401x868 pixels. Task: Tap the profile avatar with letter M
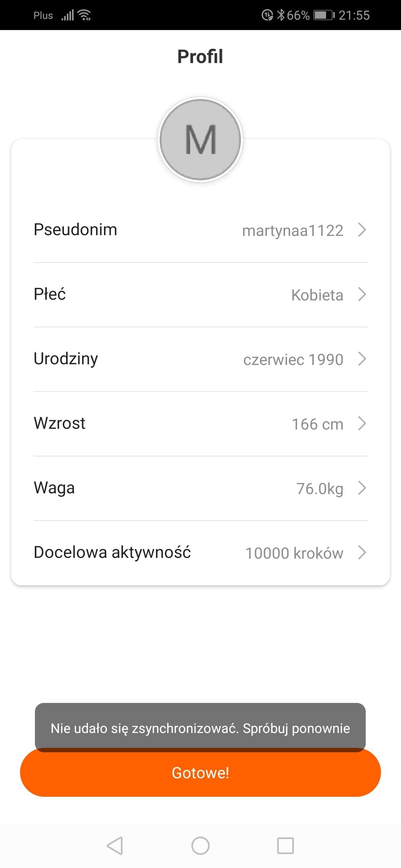click(x=200, y=140)
